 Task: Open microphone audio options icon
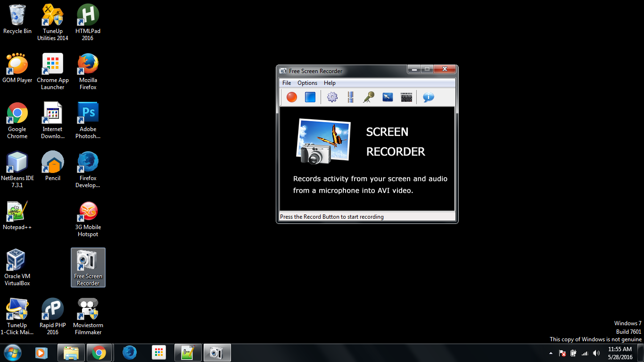pos(368,97)
